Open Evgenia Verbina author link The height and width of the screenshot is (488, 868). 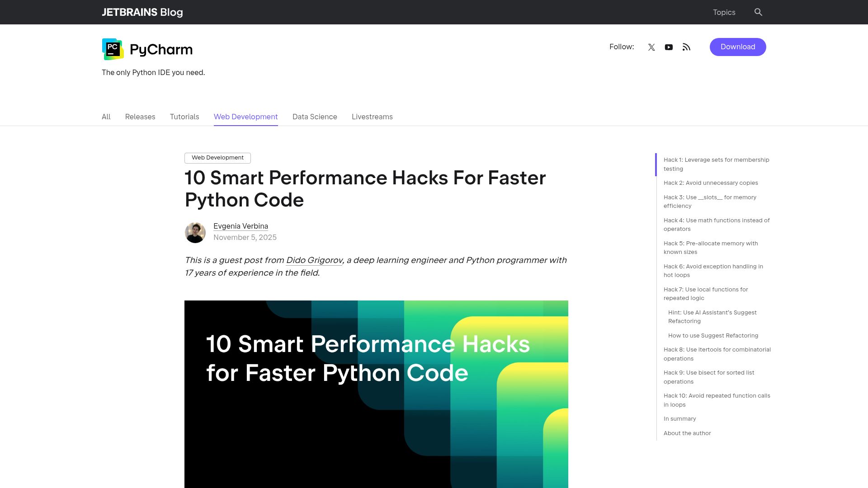point(241,226)
